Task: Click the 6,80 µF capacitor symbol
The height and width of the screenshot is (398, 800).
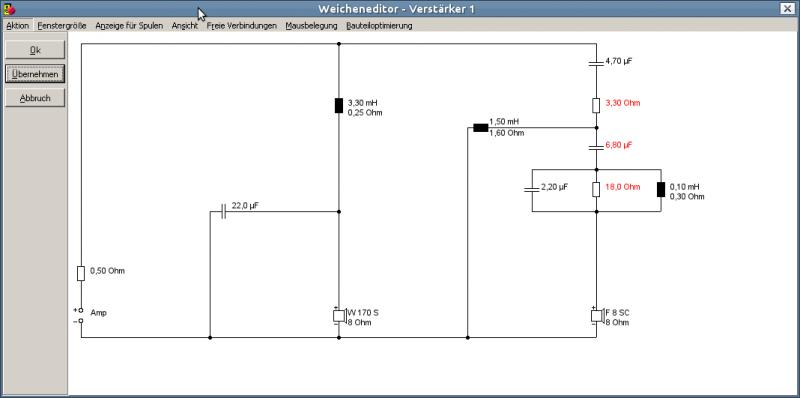Action: point(596,147)
